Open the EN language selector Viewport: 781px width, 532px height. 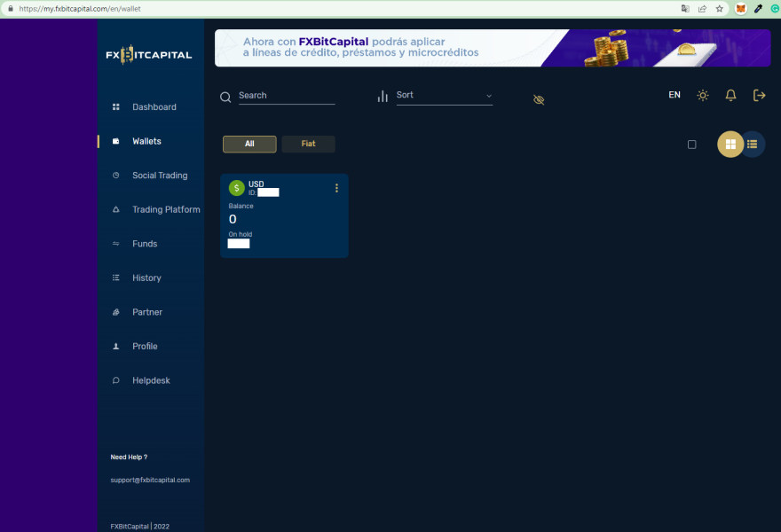pyautogui.click(x=674, y=95)
